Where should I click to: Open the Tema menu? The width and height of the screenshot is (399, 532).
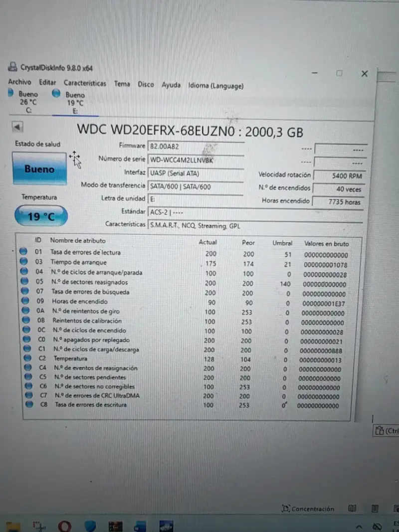coord(122,84)
